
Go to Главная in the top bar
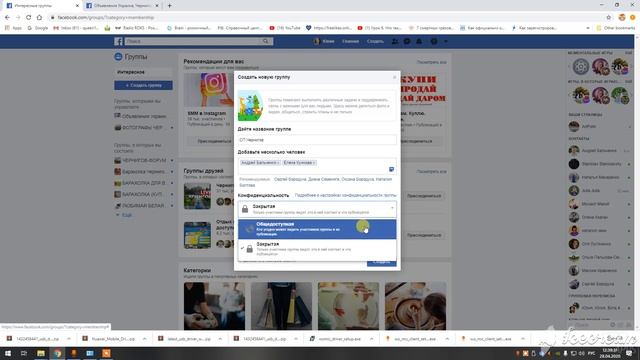point(350,41)
